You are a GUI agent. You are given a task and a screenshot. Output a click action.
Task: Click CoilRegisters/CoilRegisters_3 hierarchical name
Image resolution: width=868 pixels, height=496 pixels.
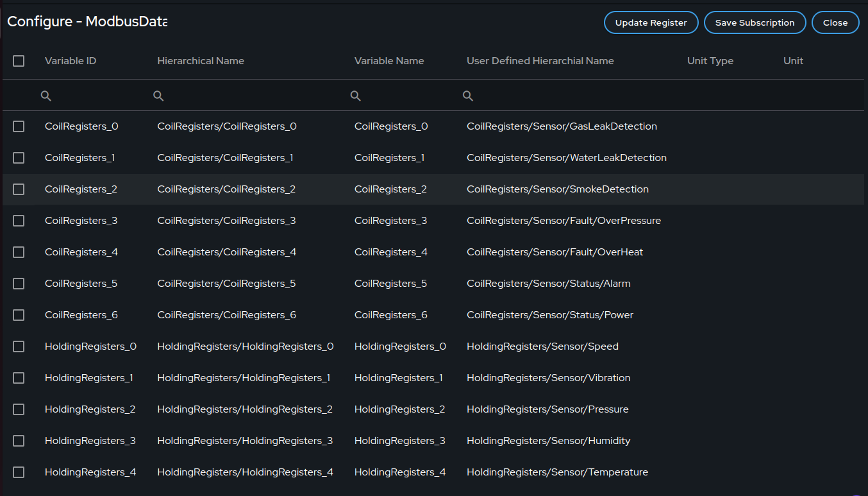(x=226, y=221)
